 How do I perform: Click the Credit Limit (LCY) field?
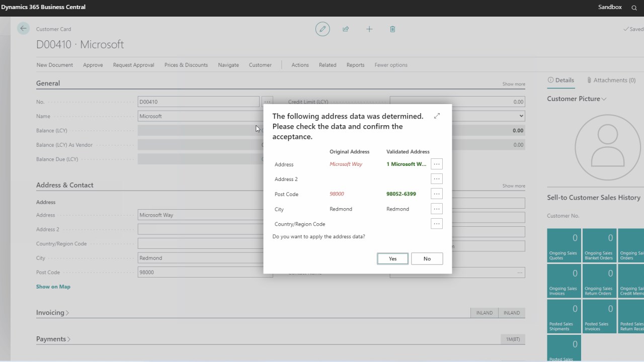pos(457,102)
